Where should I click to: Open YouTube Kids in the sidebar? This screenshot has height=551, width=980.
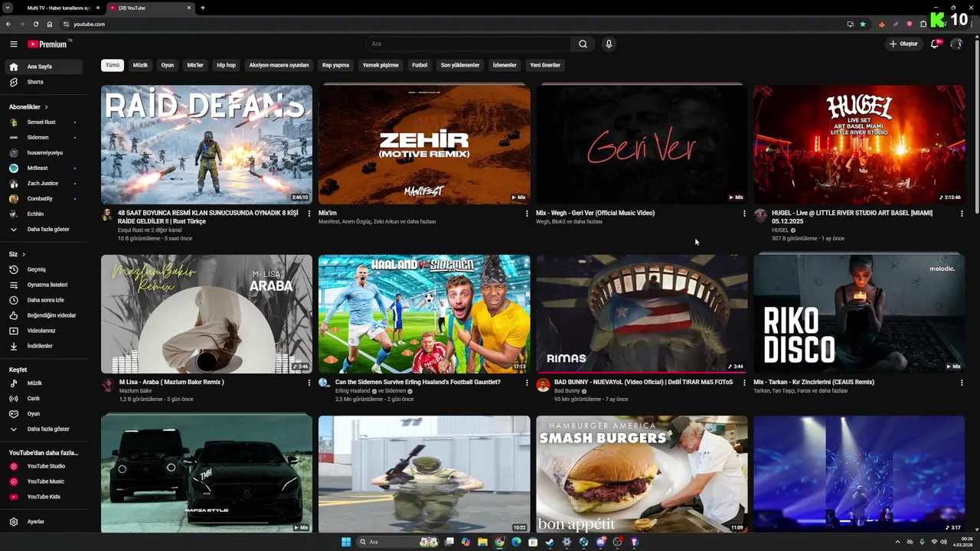(x=43, y=497)
